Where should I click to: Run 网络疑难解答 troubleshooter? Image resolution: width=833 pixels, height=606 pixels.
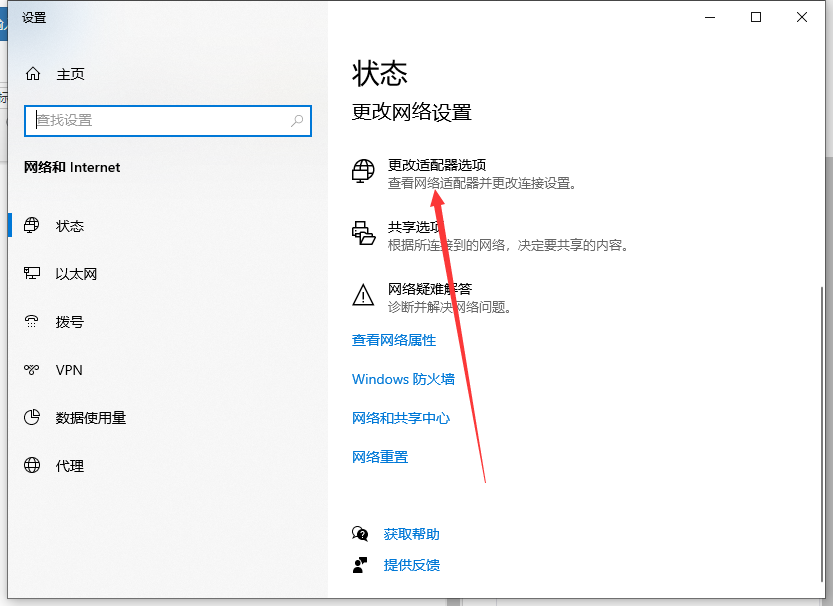[x=430, y=290]
